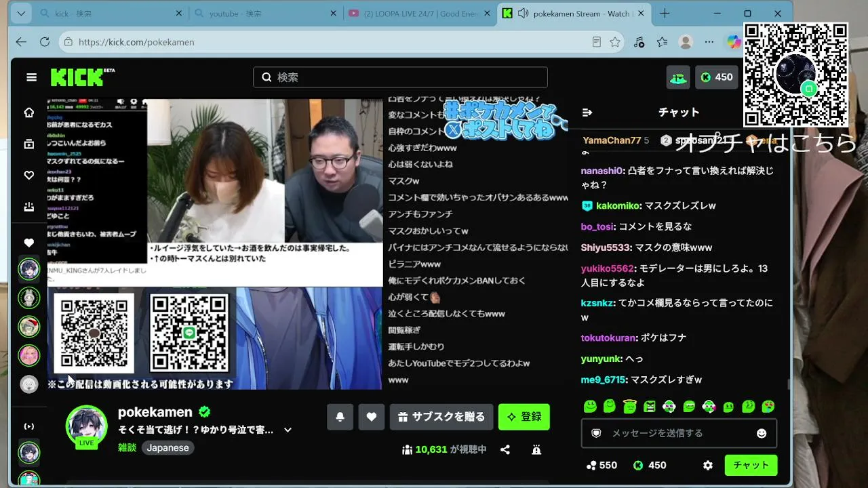Click YamaChan77 in top gifters bar
Viewport: 868px width, 488px height.
click(x=612, y=140)
